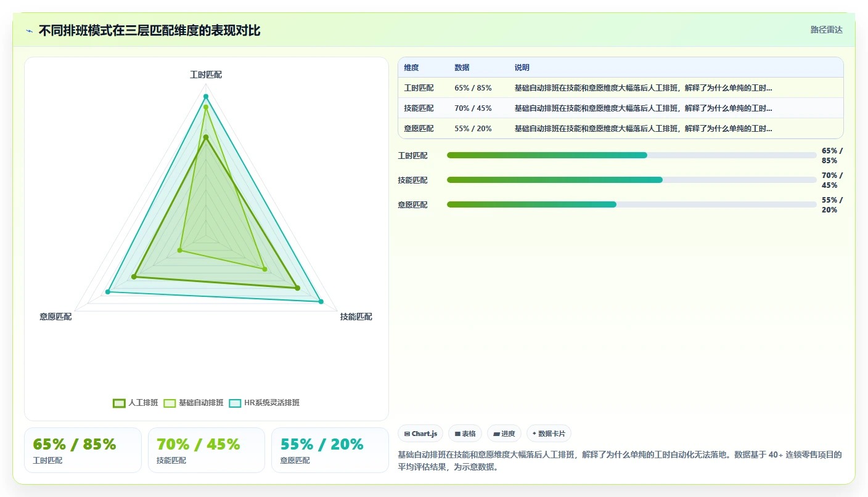Click the teal top data point on radar

point(206,96)
